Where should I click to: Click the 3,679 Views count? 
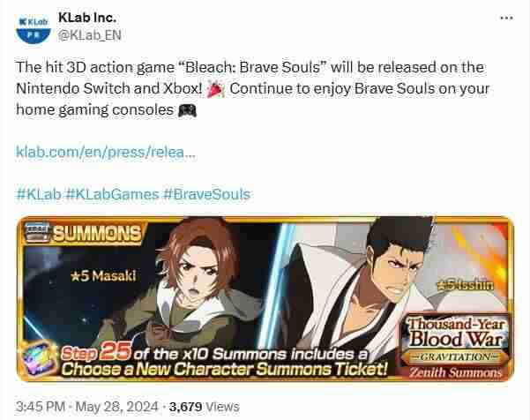coord(205,407)
